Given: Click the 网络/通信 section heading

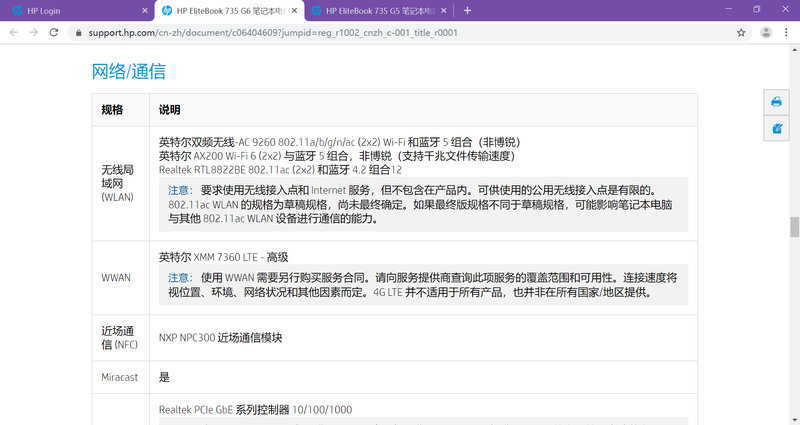Looking at the screenshot, I should 129,72.
